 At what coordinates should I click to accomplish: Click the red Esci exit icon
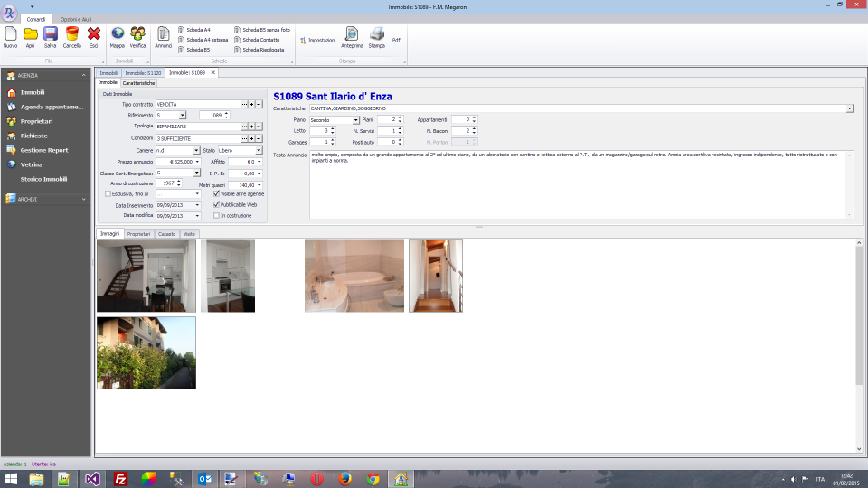coord(93,34)
